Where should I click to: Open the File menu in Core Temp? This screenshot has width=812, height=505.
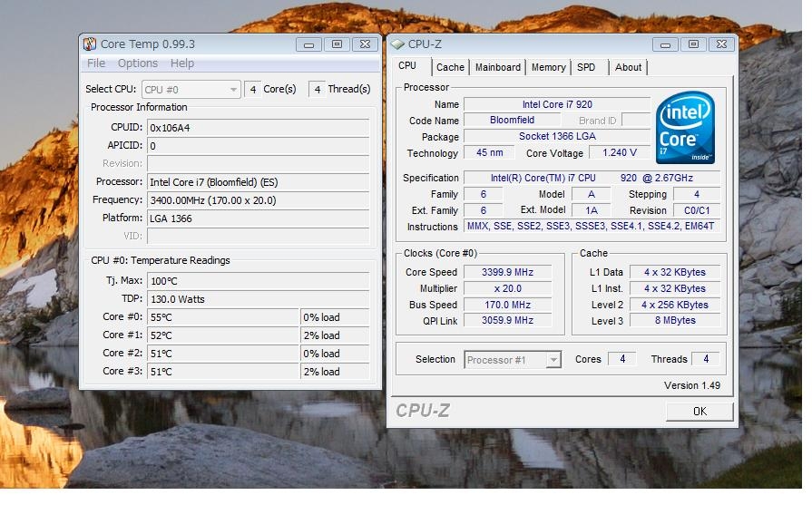[x=96, y=63]
